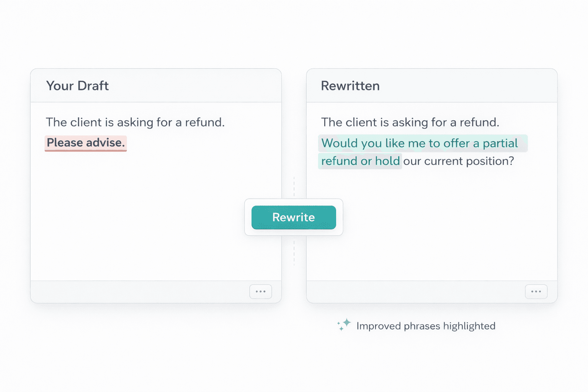
Task: Click the 'Improved phrases highlighted' label
Action: coord(426,326)
